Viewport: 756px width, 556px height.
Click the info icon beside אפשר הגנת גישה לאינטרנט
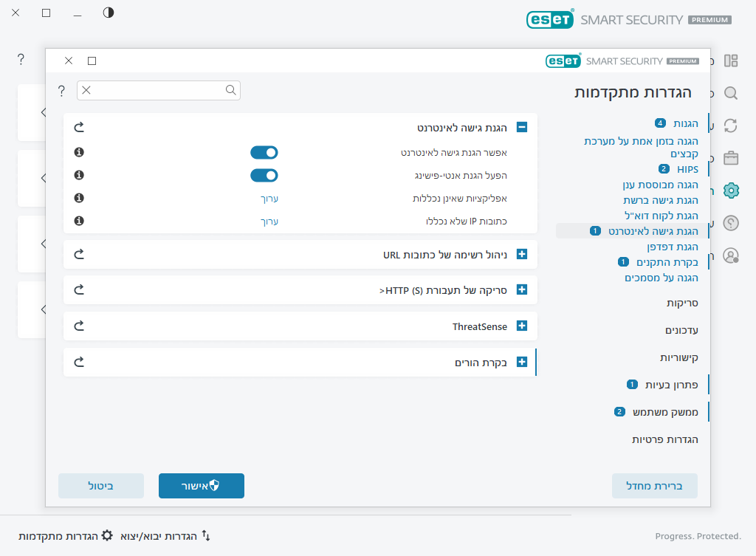click(x=80, y=153)
